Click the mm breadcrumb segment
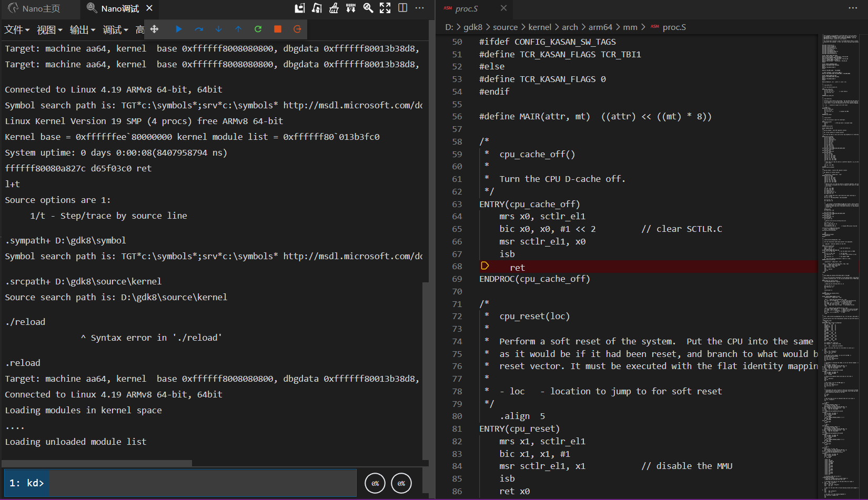The height and width of the screenshot is (500, 868). (x=630, y=27)
